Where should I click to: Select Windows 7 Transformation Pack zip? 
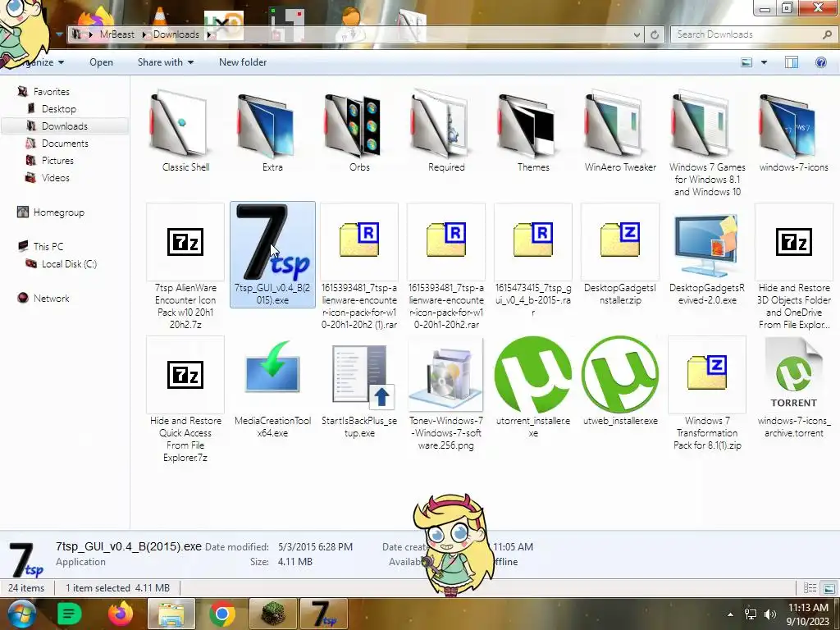click(x=707, y=394)
